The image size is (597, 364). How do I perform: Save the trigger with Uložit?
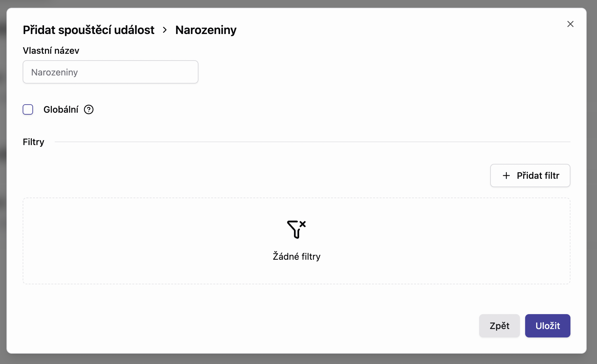coord(547,326)
